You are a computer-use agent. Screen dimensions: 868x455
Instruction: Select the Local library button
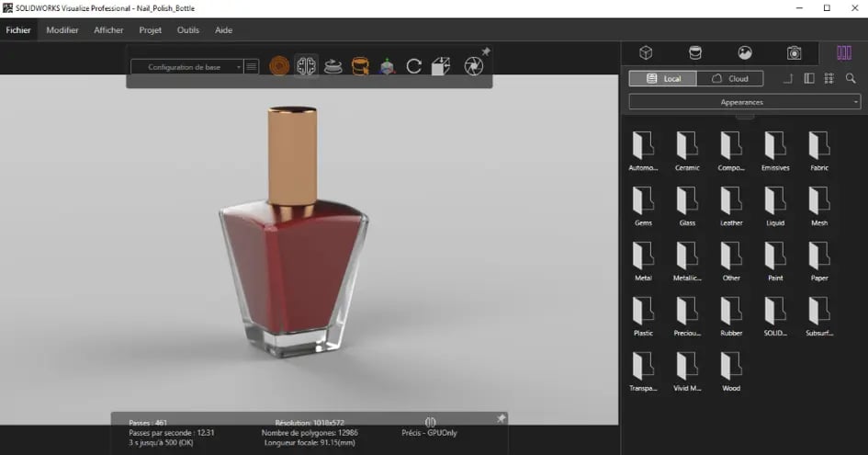pos(662,79)
